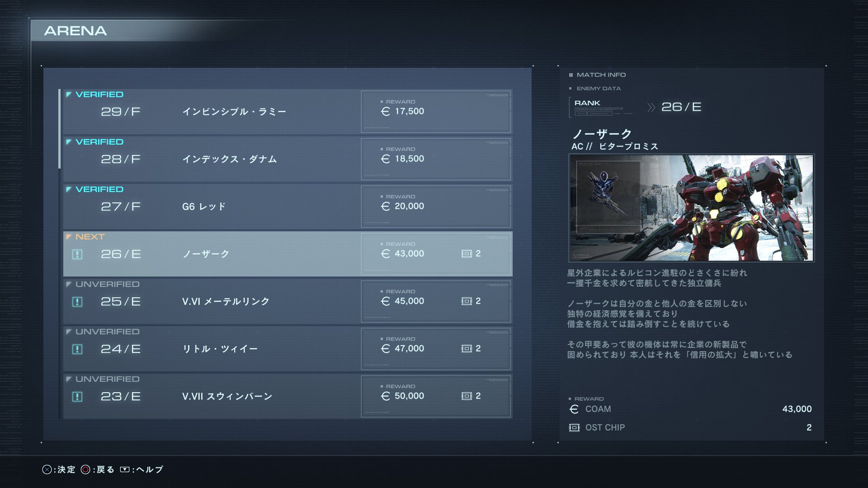Click the ビタープロミス AC preview image

tap(691, 208)
